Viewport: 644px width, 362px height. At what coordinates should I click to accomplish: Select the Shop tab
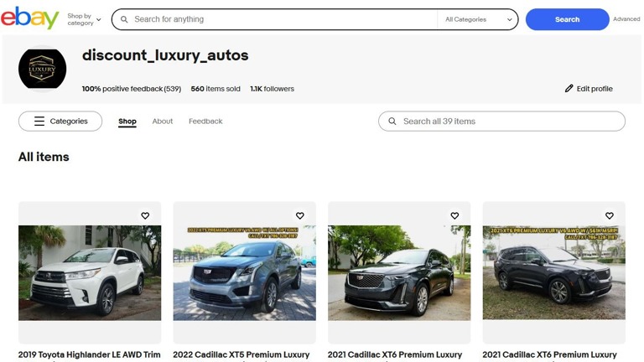tap(127, 122)
